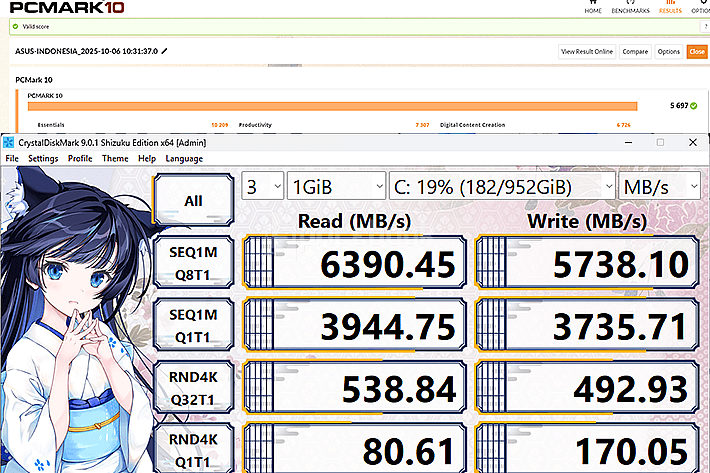Open the unit dropdown showing MB/s

[660, 186]
